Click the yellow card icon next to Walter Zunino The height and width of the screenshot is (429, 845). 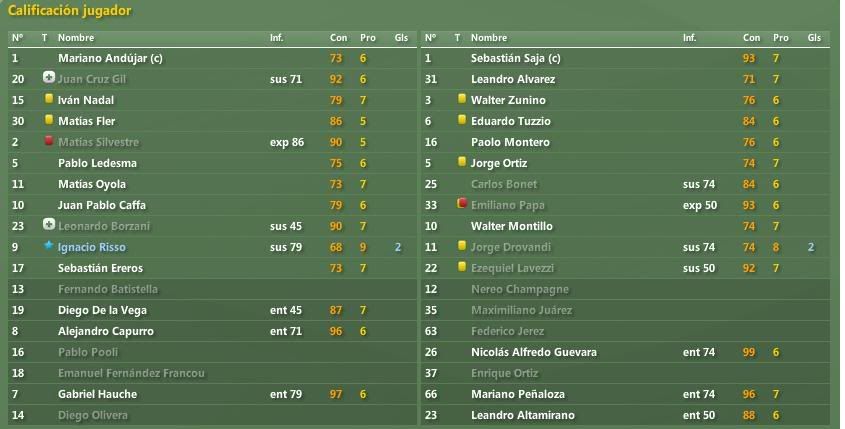click(462, 99)
